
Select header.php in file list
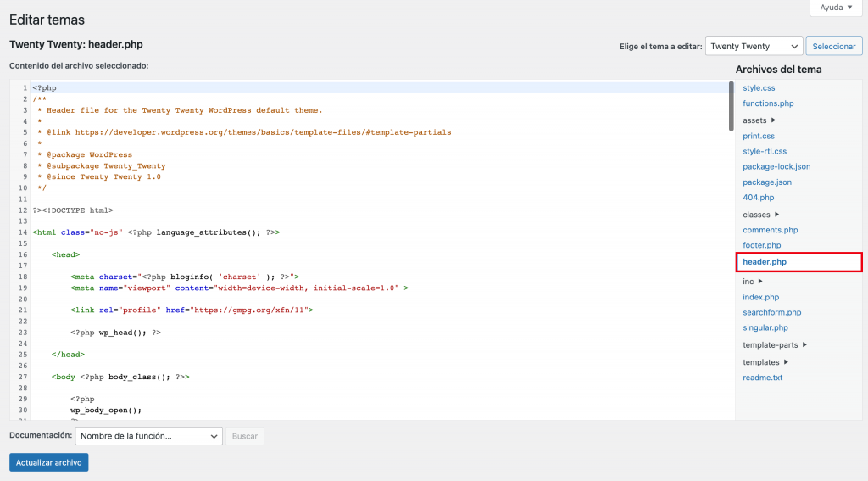click(765, 262)
